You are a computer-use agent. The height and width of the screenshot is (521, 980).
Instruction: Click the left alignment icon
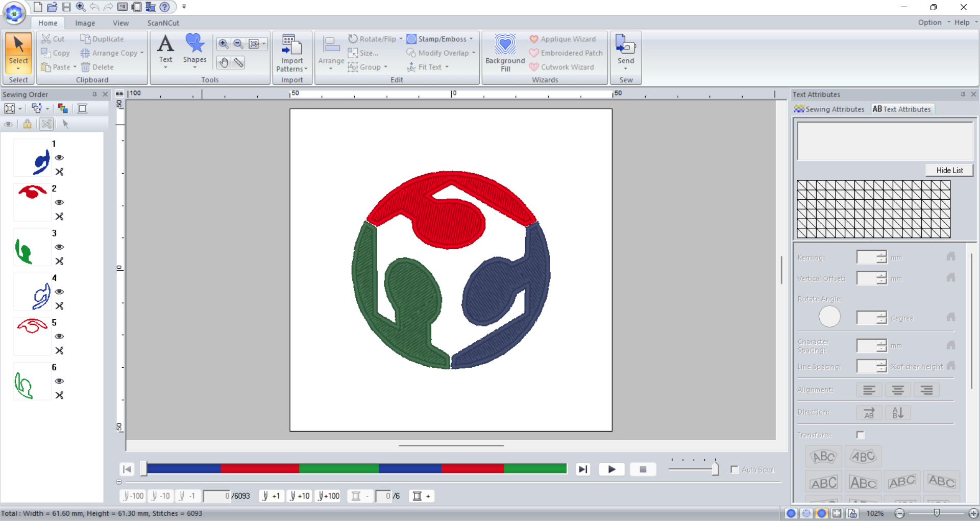pyautogui.click(x=869, y=390)
